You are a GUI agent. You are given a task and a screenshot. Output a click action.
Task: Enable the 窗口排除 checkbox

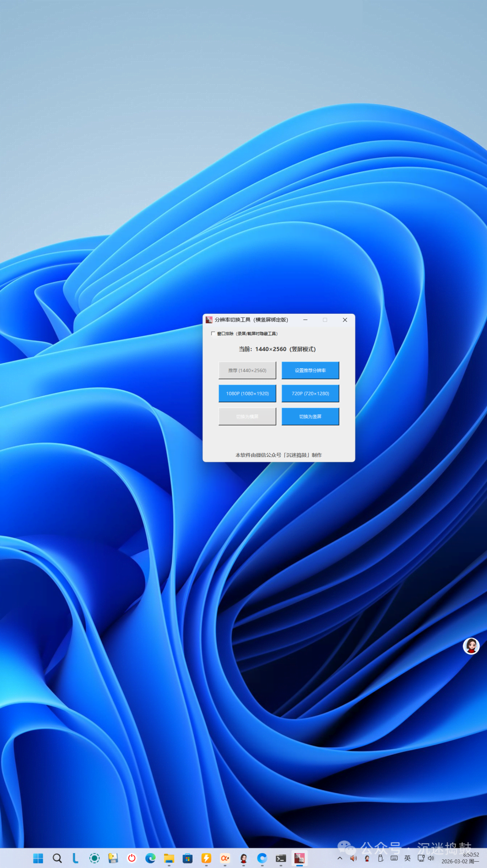tap(213, 334)
